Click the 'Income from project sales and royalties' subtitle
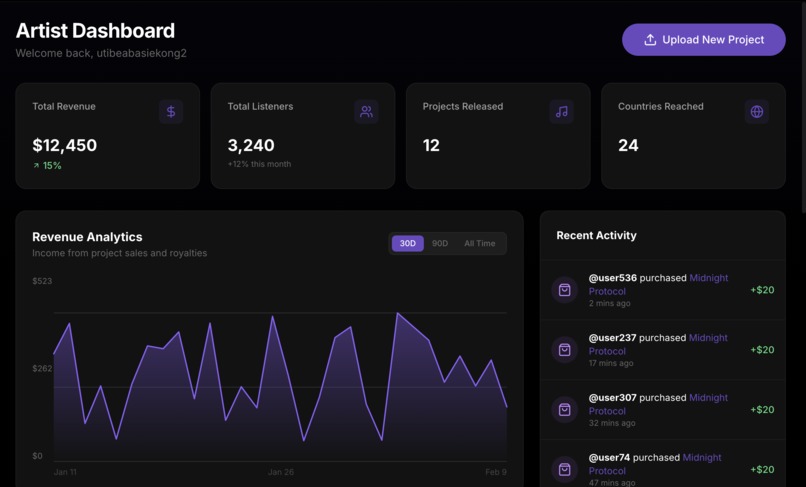Screen dimensions: 806x487 120,253
